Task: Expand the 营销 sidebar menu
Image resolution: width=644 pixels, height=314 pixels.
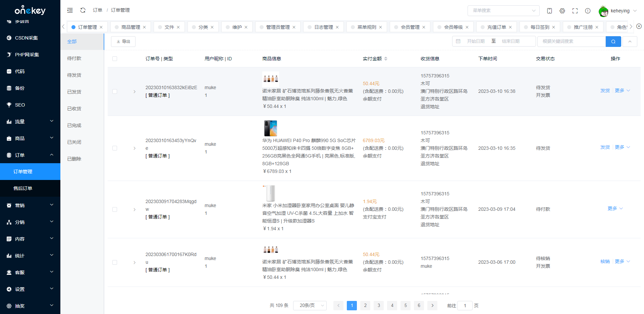Action: (30, 205)
